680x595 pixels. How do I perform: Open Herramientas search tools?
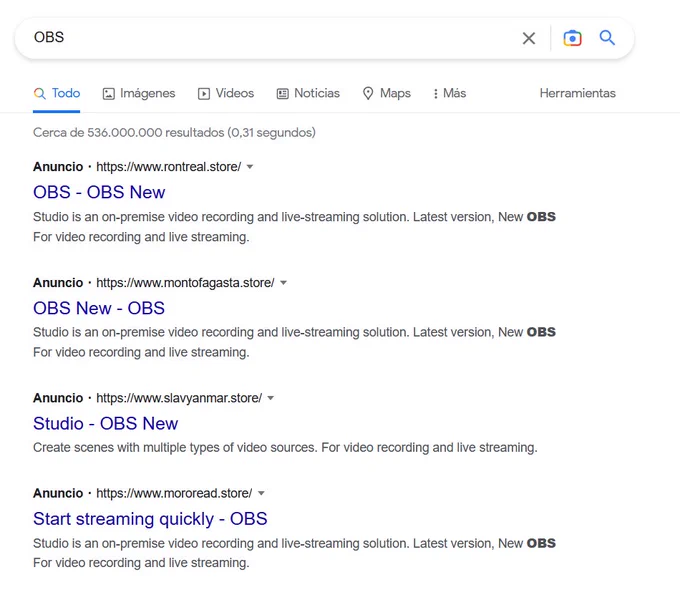[x=578, y=93]
